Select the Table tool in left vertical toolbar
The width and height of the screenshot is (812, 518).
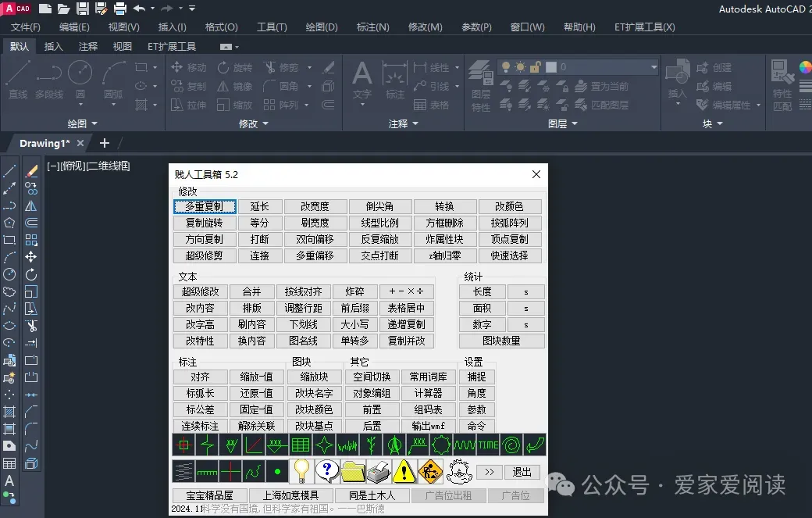[9, 463]
